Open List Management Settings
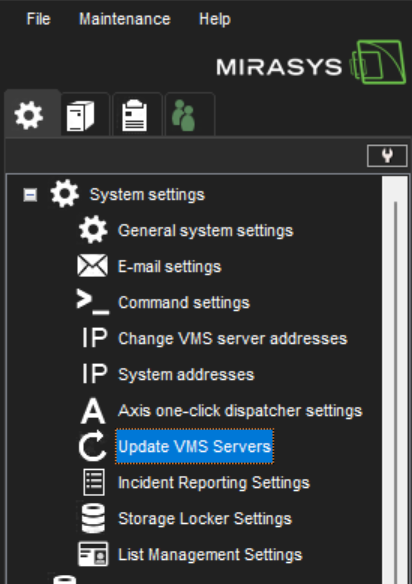 pos(210,555)
